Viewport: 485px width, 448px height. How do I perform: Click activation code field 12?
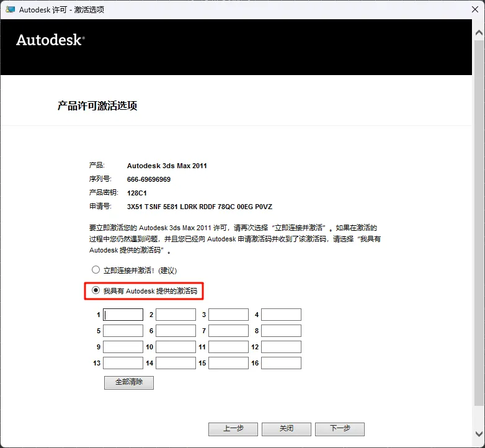point(281,347)
